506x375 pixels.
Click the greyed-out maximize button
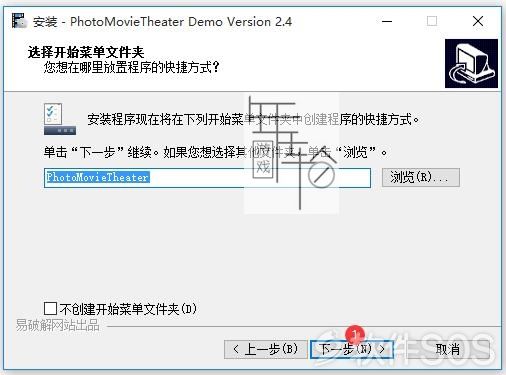click(x=432, y=21)
